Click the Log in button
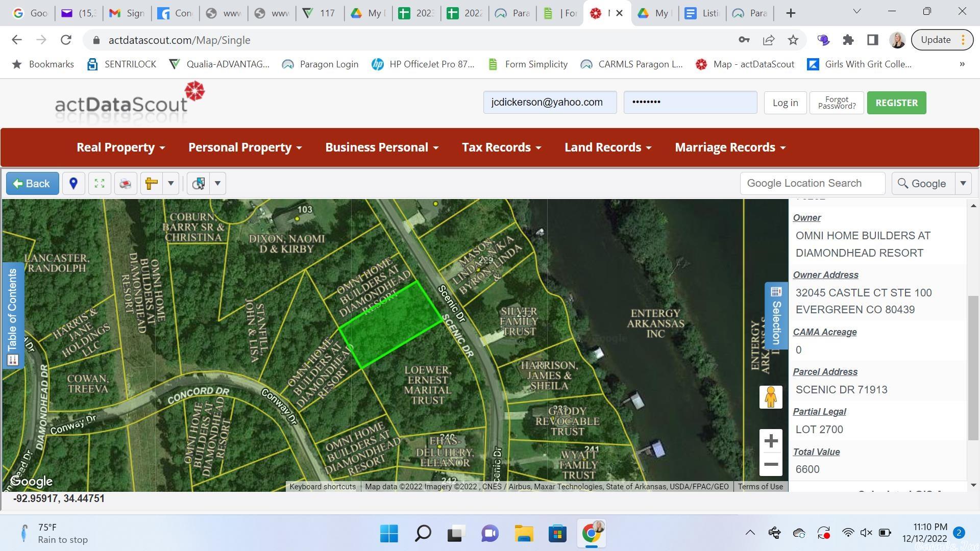Screen dimensions: 980x551 pos(785,103)
